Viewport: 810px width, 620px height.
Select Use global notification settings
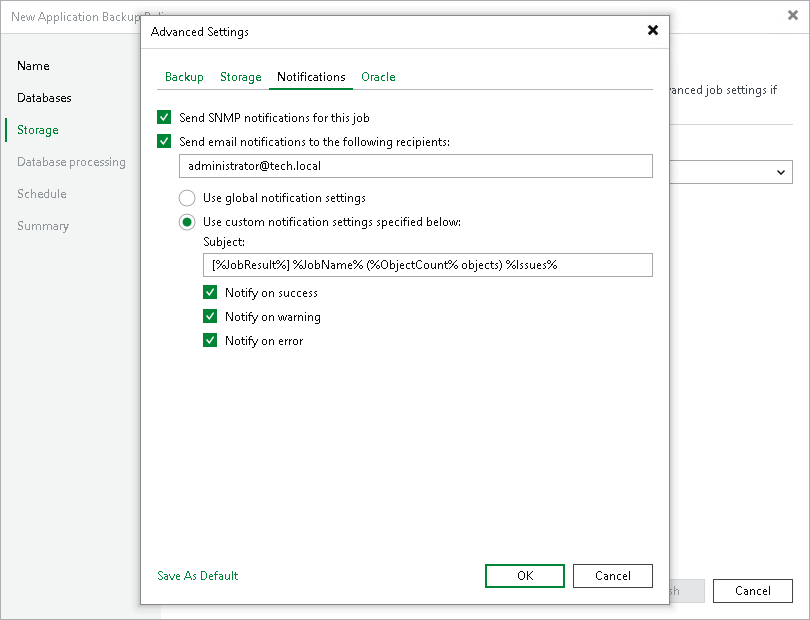pyautogui.click(x=188, y=197)
